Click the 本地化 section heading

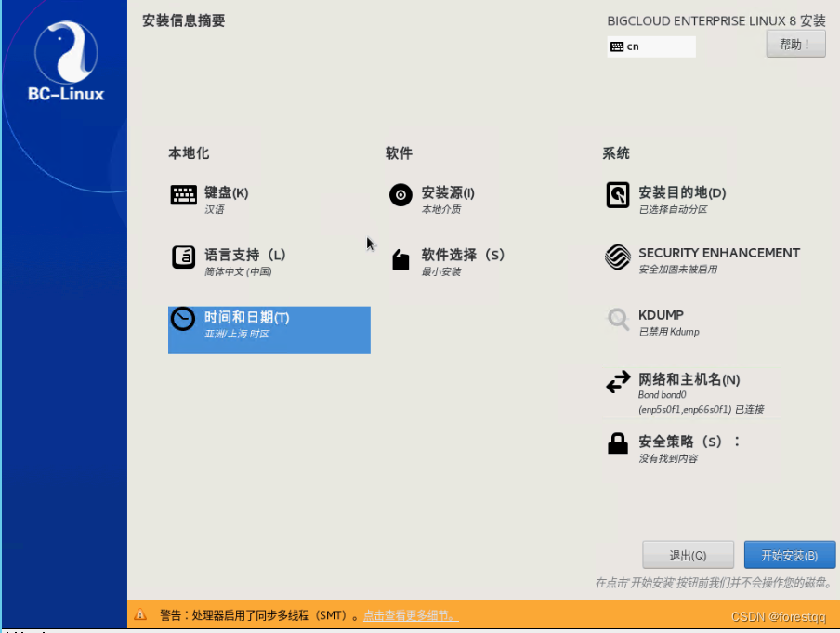[189, 153]
